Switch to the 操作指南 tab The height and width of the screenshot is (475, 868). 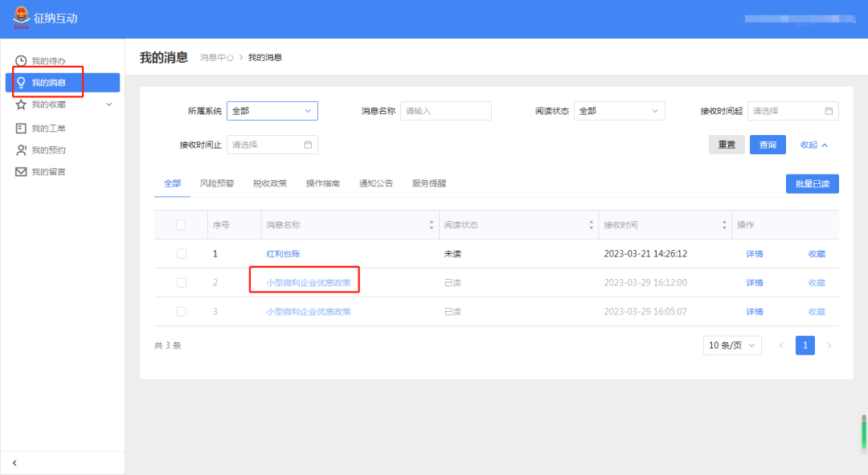[323, 183]
